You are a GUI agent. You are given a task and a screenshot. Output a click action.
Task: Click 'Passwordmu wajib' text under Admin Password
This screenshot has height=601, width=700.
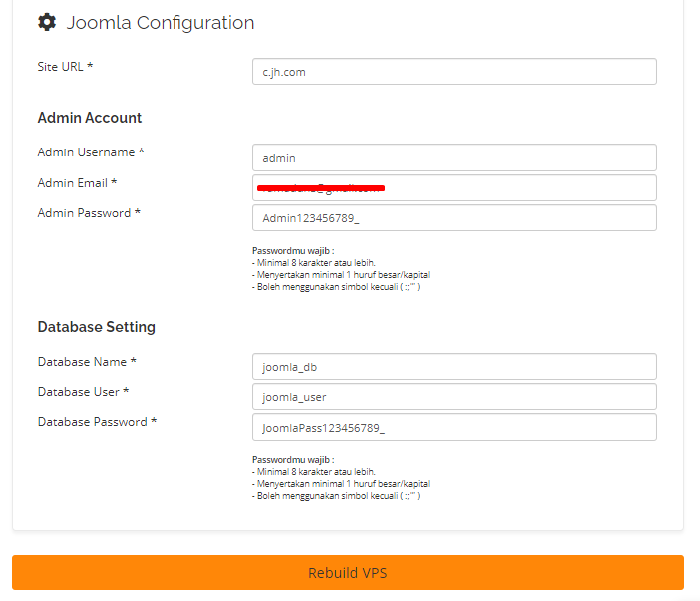(x=293, y=251)
